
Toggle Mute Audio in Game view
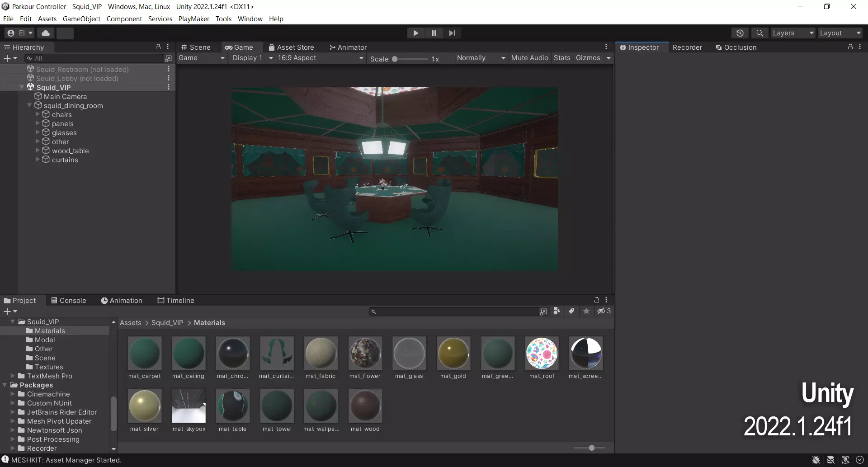click(x=529, y=58)
